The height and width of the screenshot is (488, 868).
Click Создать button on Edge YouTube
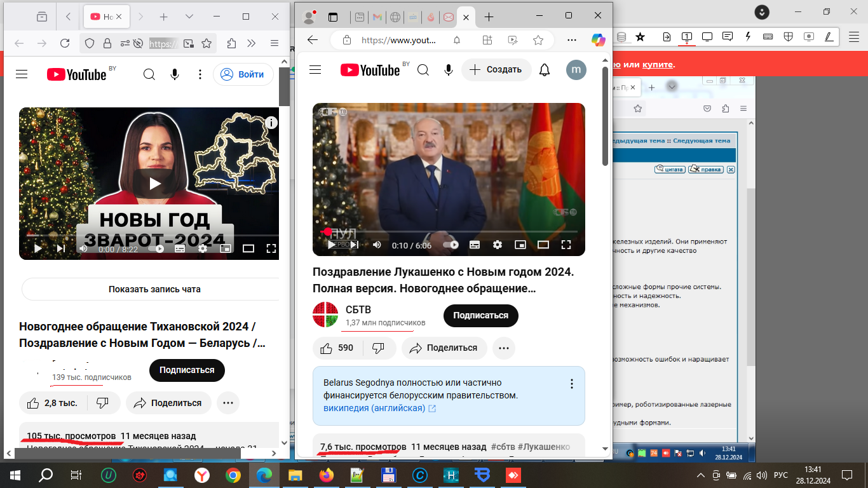pos(496,70)
